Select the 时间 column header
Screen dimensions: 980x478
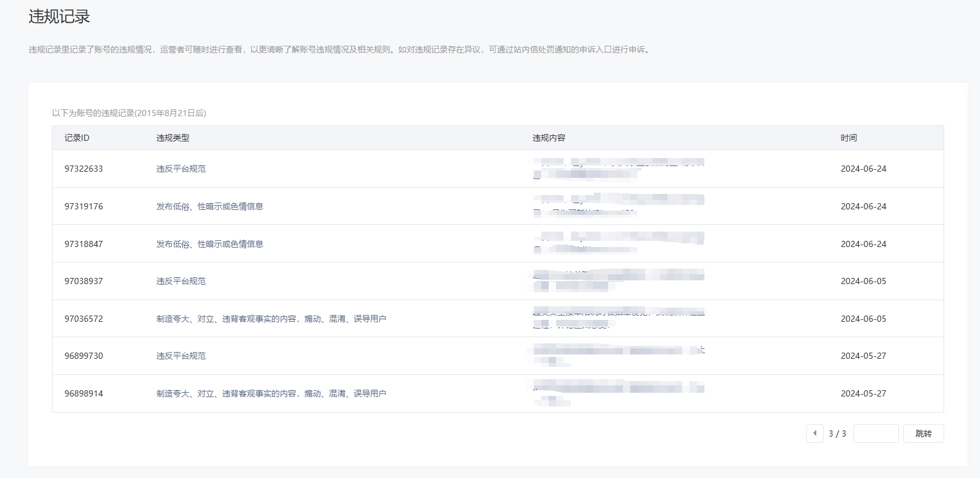pos(848,138)
